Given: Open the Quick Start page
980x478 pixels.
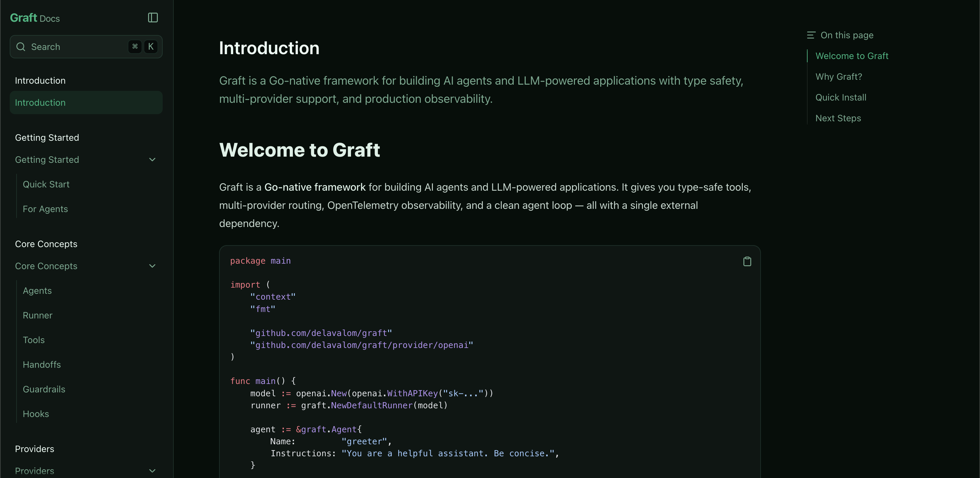Looking at the screenshot, I should tap(46, 184).
